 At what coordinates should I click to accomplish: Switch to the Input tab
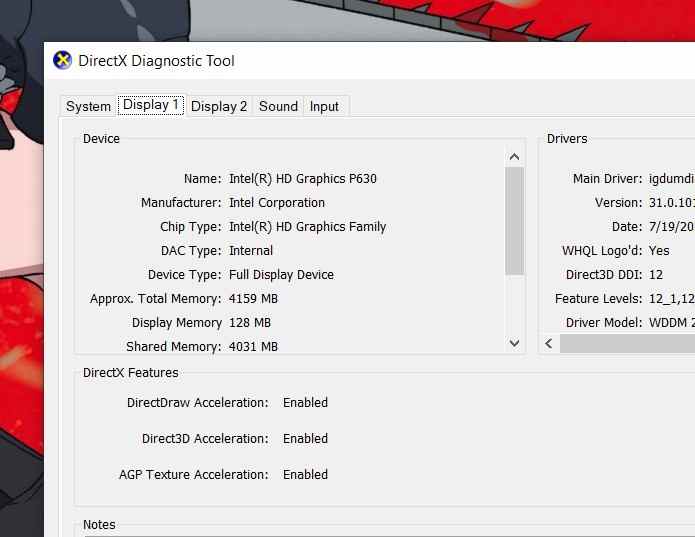click(324, 106)
